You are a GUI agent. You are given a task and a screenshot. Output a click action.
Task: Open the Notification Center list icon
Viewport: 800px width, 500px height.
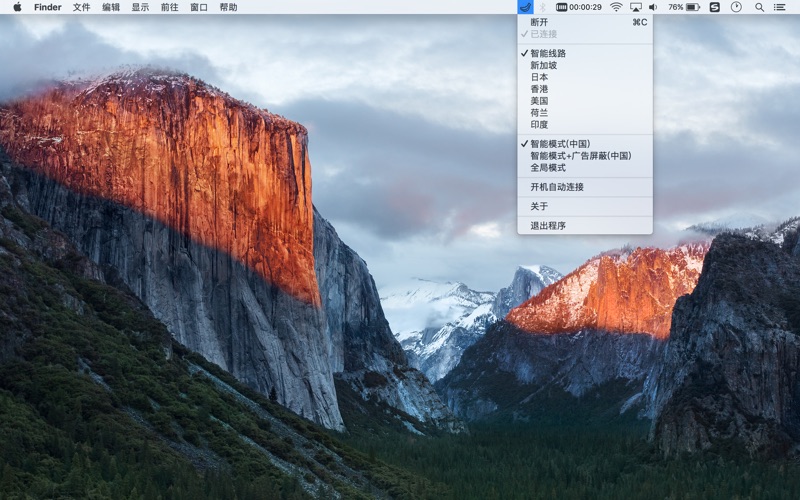[779, 7]
